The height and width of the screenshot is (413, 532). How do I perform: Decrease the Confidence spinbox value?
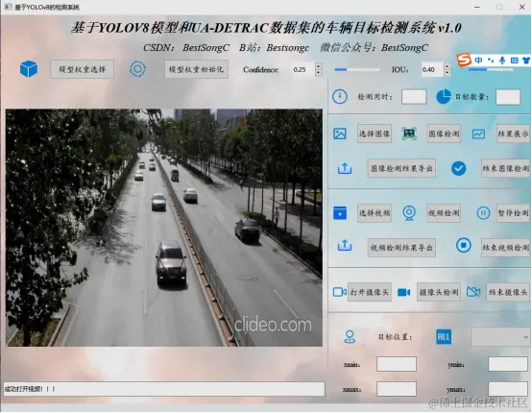click(318, 73)
